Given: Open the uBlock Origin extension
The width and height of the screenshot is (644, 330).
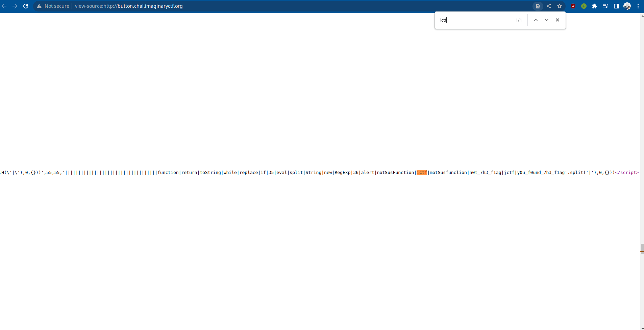Looking at the screenshot, I should click(573, 6).
